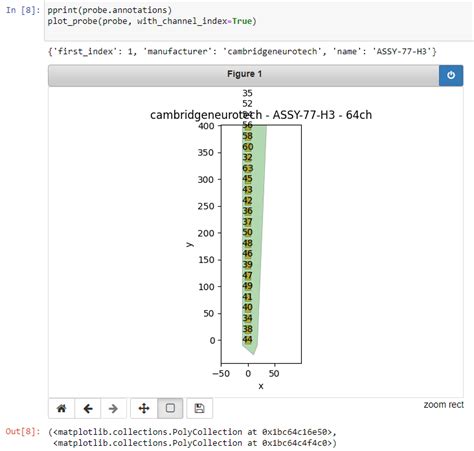This screenshot has width=474, height=451.
Task: Click channel label 49 on probe
Action: point(247,286)
